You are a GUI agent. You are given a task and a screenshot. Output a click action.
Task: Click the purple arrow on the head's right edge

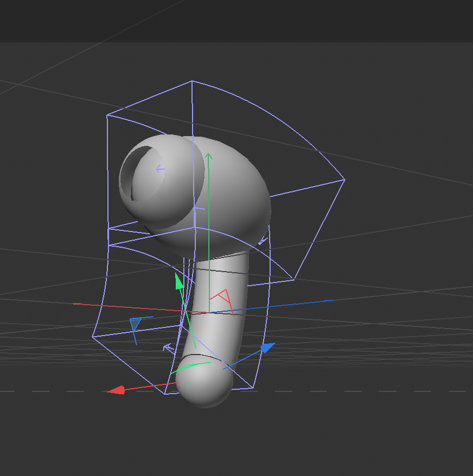(x=263, y=240)
